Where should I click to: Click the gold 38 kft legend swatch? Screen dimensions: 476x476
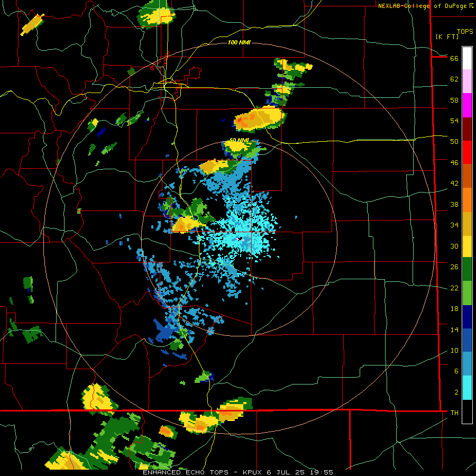[467, 224]
